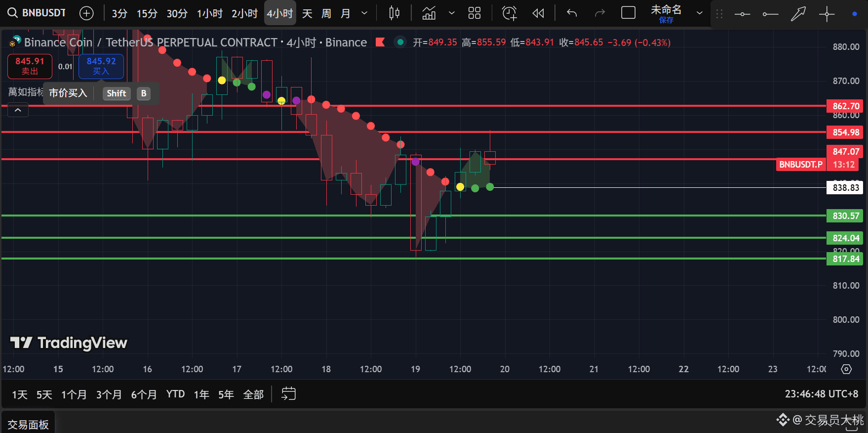Click the 萬如指标 indicator label
The height and width of the screenshot is (433, 868).
tap(26, 92)
